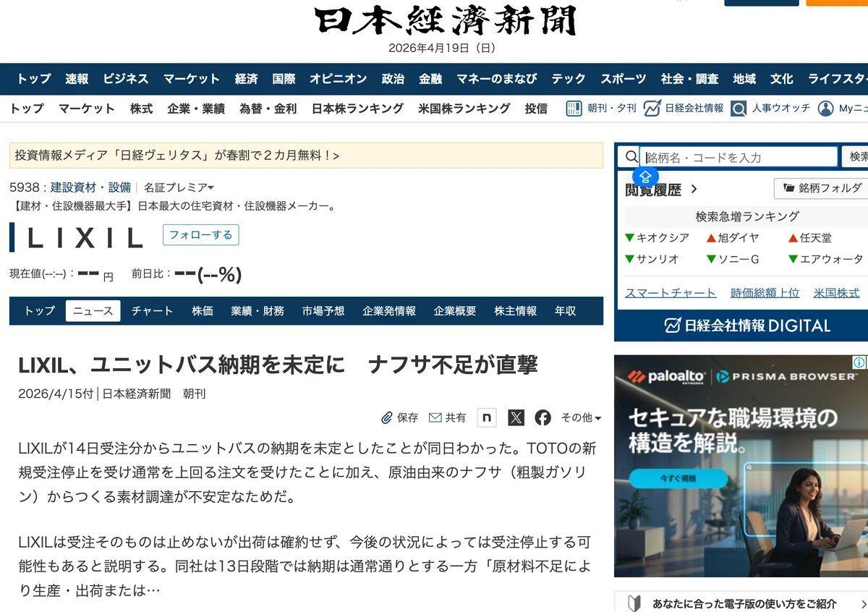The width and height of the screenshot is (868, 612).
Task: Open the 建設資材・設備 sector link
Action: pyautogui.click(x=90, y=187)
